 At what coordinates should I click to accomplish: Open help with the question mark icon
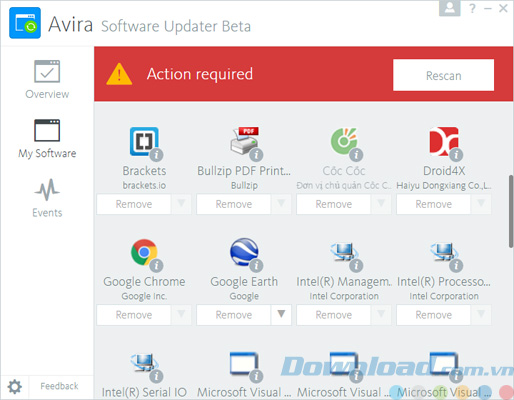(472, 8)
